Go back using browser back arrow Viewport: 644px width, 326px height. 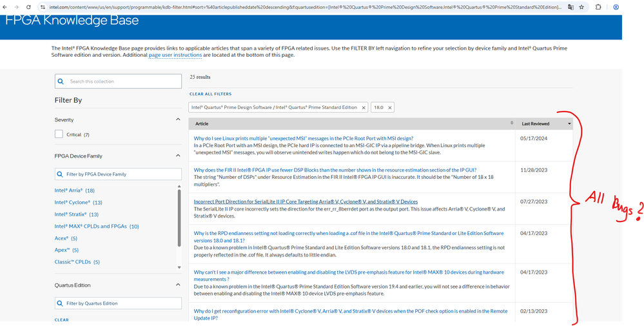[5, 7]
